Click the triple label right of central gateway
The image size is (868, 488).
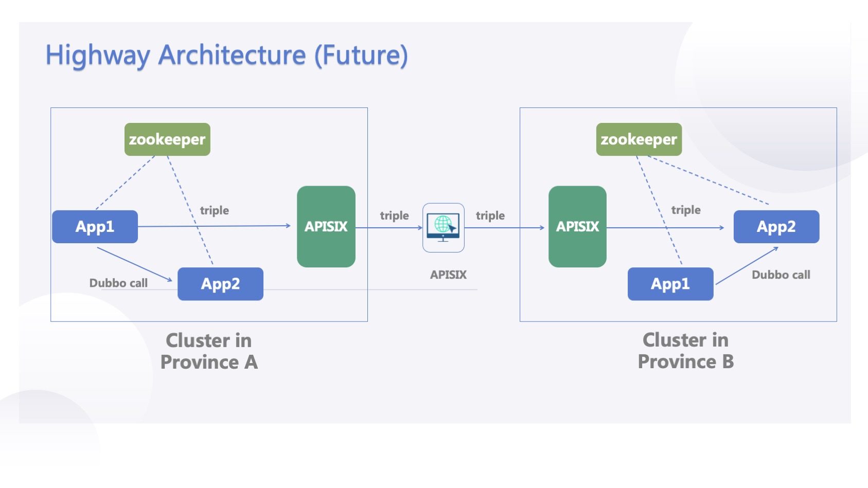click(x=490, y=216)
